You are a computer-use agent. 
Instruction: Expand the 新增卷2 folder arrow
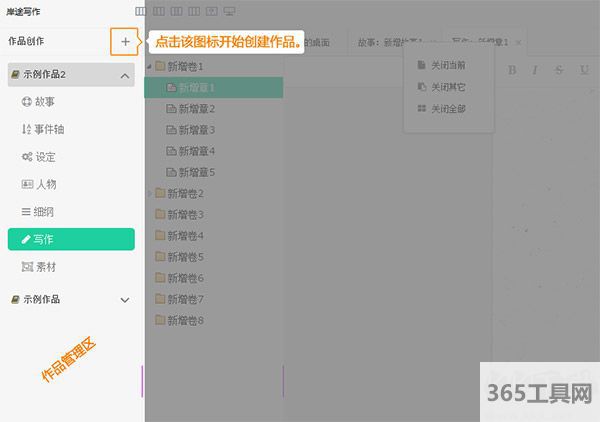tap(150, 193)
